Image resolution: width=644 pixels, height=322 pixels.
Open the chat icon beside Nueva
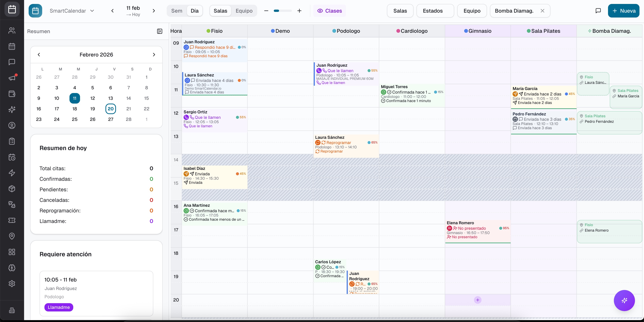tap(598, 11)
